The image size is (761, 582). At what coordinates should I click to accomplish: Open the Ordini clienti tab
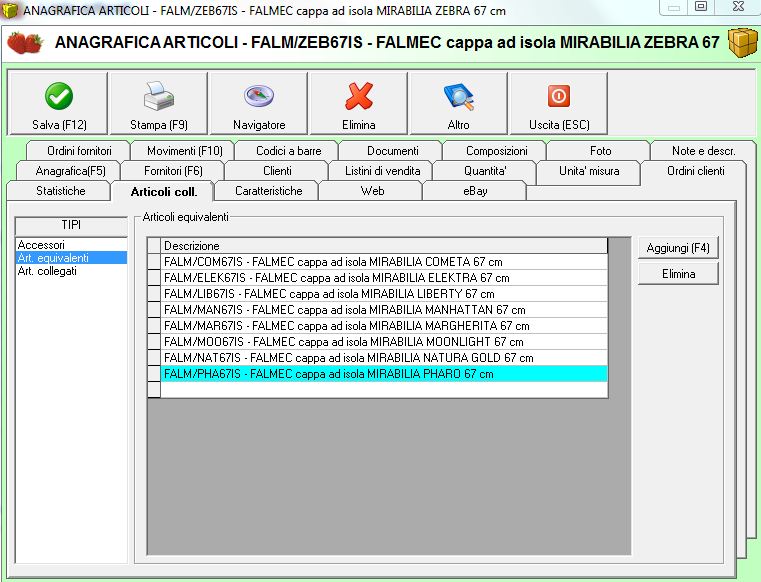pos(695,171)
